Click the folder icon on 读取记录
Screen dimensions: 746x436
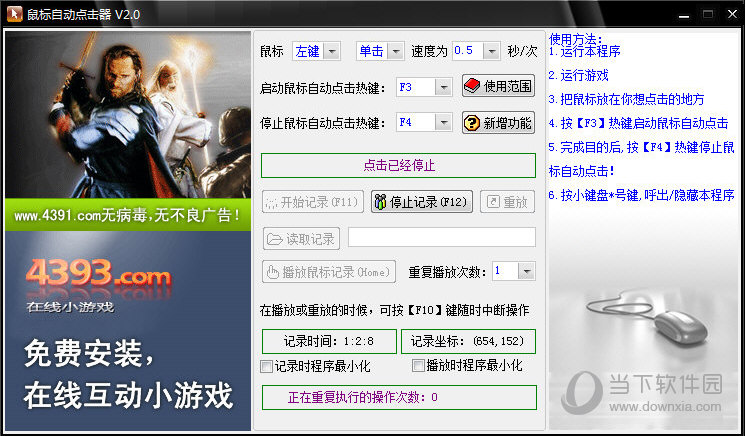click(274, 238)
